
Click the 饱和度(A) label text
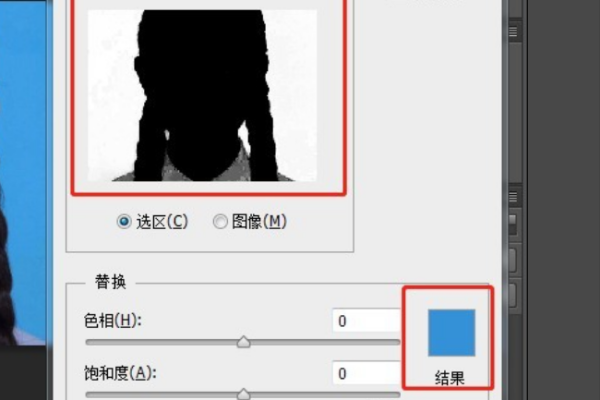coord(120,373)
